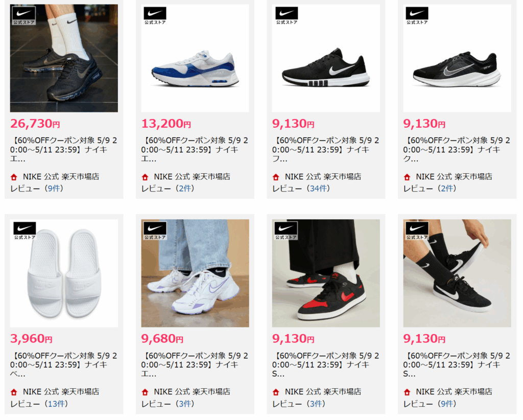Open the blue and white Air Max thumbnail
Viewport: 523px width, 420px height.
195,58
